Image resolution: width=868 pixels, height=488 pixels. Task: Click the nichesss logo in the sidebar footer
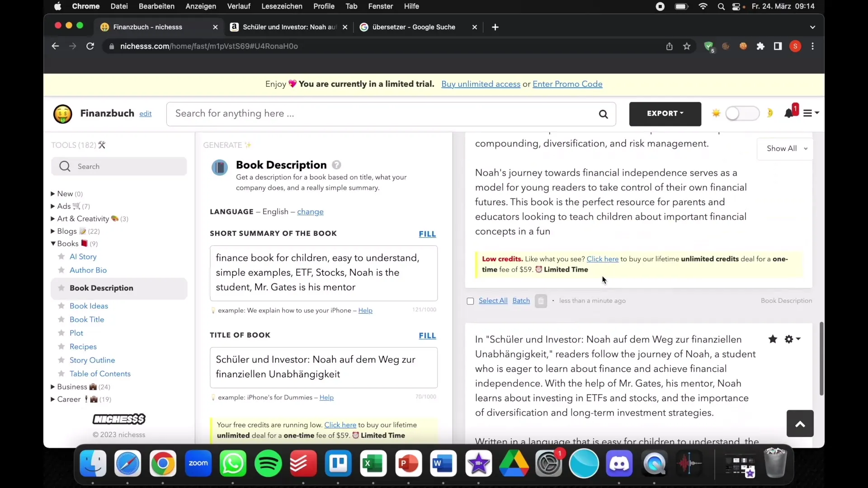pos(119,419)
